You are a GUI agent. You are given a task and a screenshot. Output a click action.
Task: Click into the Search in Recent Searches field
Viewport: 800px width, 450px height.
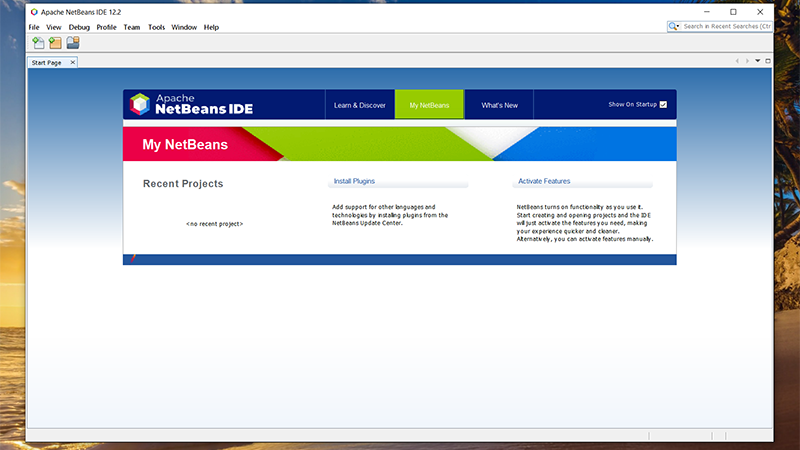(727, 27)
